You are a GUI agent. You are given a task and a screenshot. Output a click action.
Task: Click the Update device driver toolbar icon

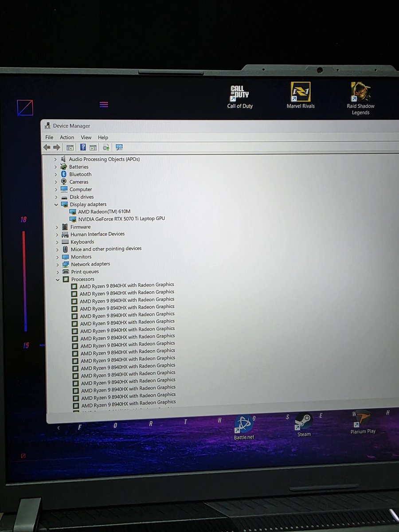(x=106, y=147)
